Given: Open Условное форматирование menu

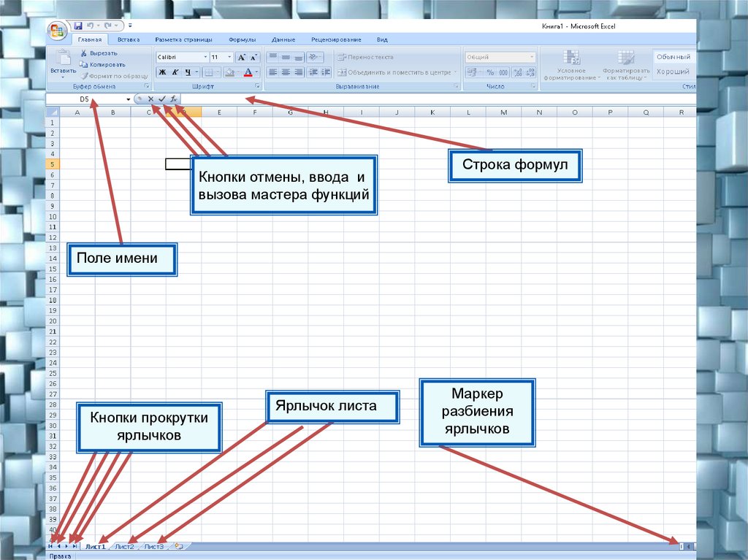Looking at the screenshot, I should click(571, 65).
